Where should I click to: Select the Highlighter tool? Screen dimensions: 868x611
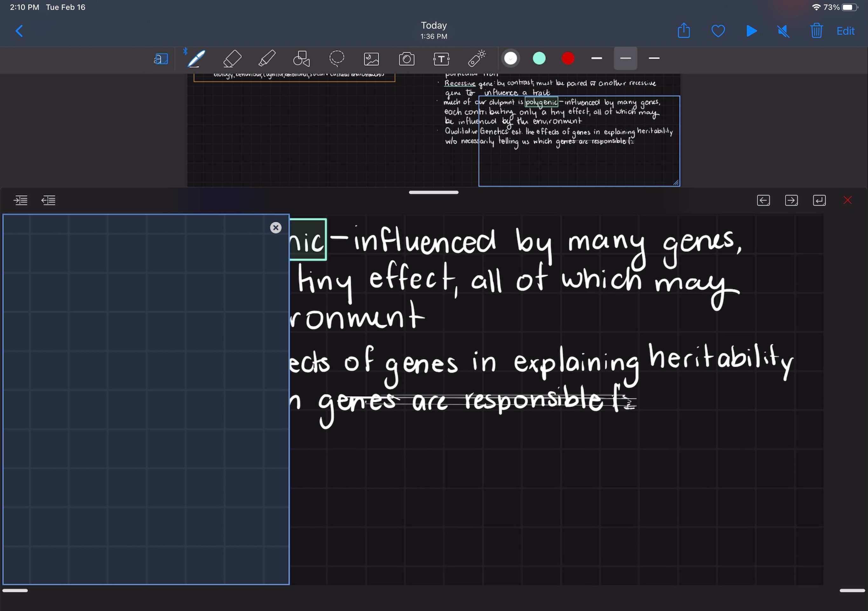(x=267, y=59)
